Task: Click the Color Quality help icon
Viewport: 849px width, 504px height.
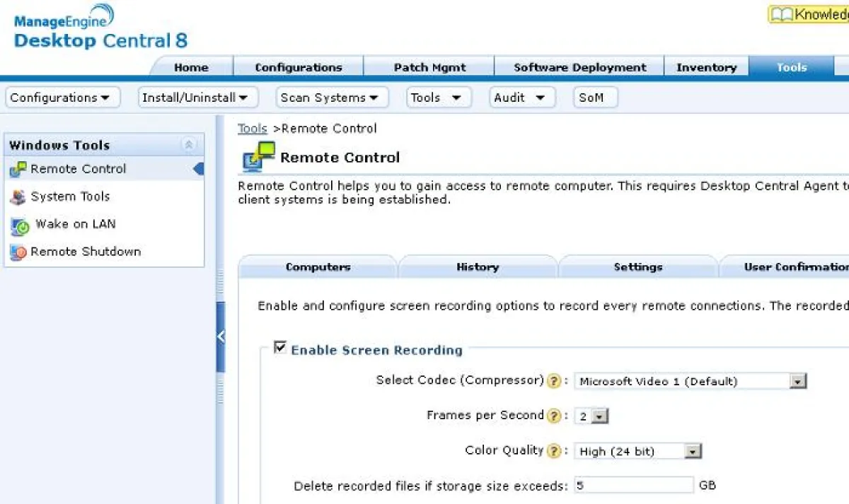Action: click(x=553, y=450)
